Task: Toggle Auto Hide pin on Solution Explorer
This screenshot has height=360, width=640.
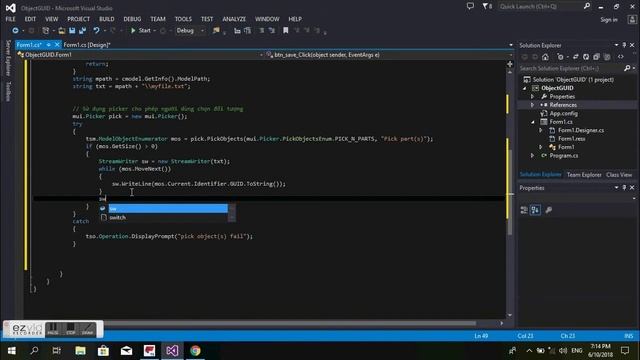Action: pos(624,45)
